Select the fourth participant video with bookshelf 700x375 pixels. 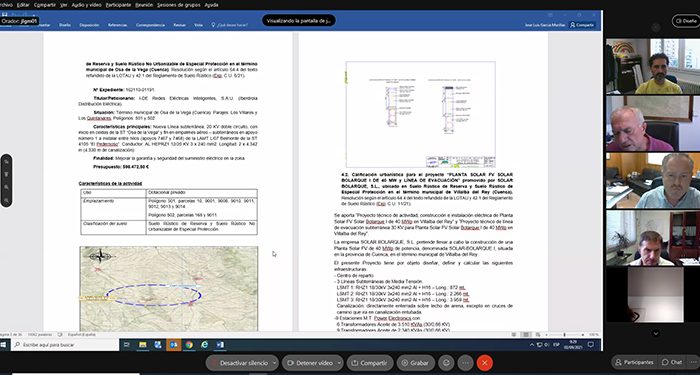pos(653,238)
